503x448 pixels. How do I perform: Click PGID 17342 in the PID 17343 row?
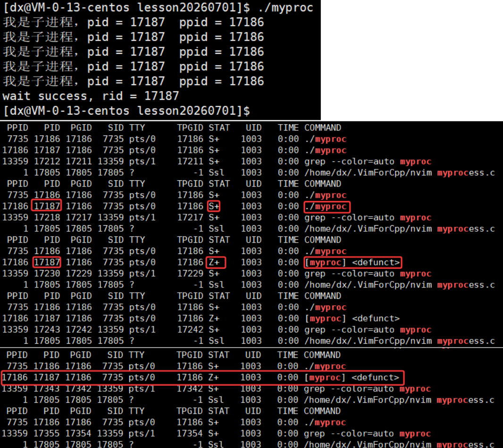tap(78, 389)
